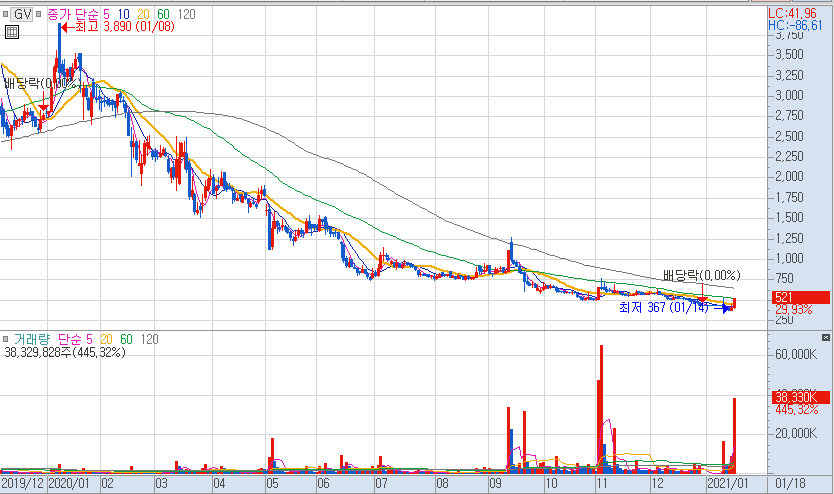Select the 10-day price moving average legend
The width and height of the screenshot is (834, 494).
[x=123, y=14]
